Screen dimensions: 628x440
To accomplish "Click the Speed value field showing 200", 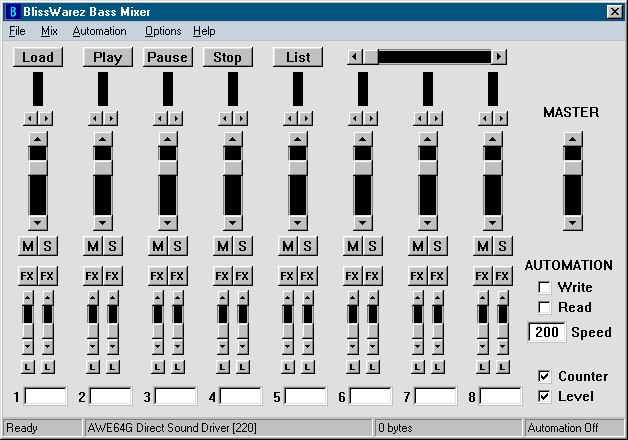I will (x=547, y=332).
